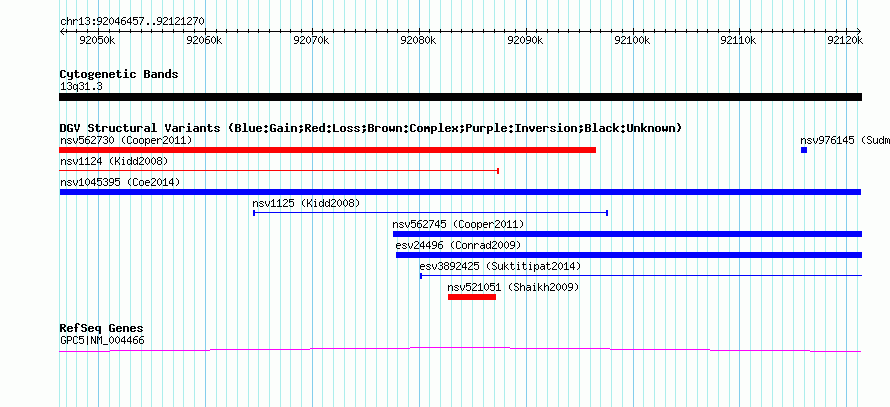Open the nsv1125 (Kidd2008) label
The image size is (890, 407).
[306, 203]
